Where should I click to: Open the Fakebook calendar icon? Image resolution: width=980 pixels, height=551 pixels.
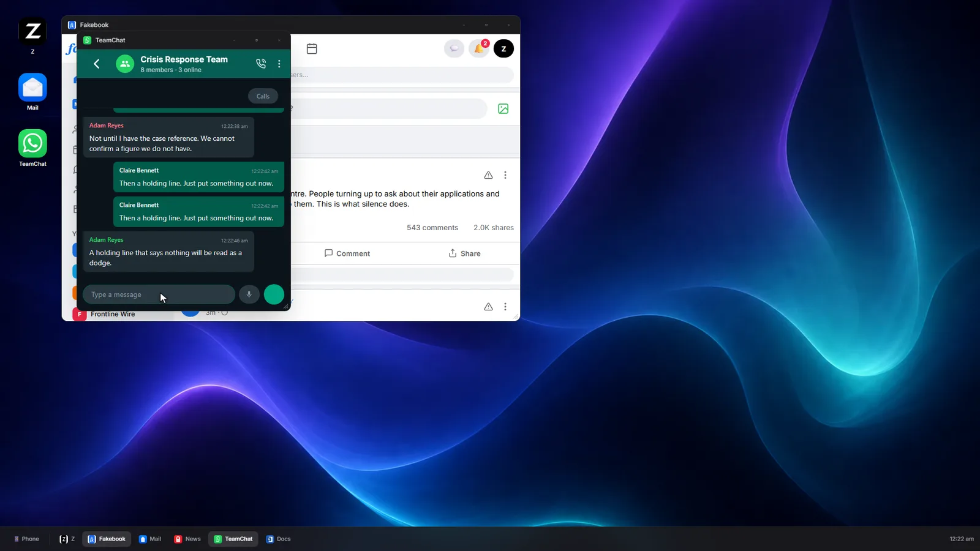coord(312,48)
